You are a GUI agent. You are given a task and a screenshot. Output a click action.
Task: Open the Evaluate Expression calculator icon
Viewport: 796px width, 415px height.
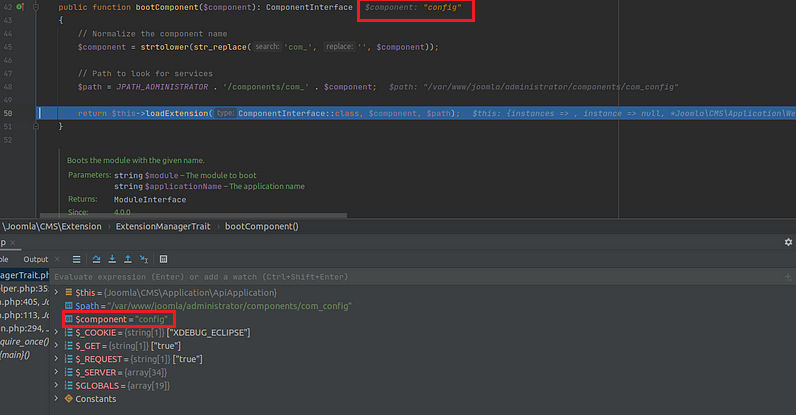click(x=163, y=258)
